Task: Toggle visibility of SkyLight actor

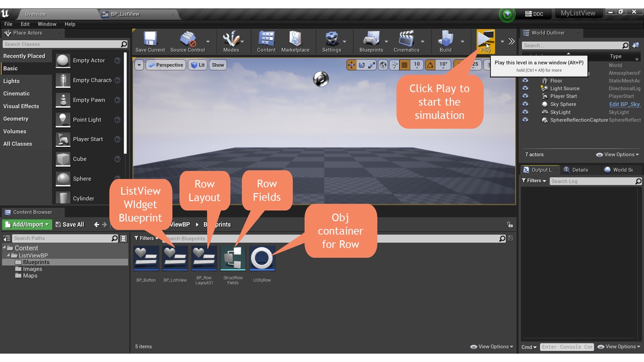Action: [x=525, y=112]
